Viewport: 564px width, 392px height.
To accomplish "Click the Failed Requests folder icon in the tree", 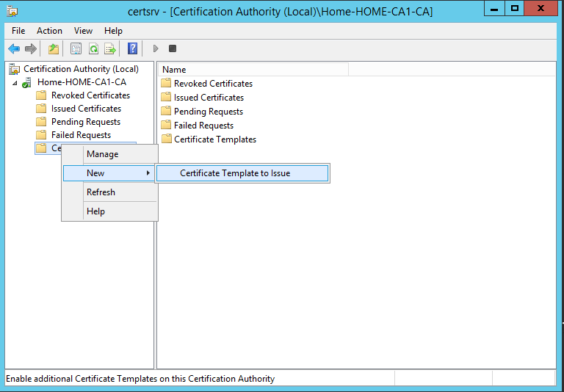I will click(x=41, y=135).
